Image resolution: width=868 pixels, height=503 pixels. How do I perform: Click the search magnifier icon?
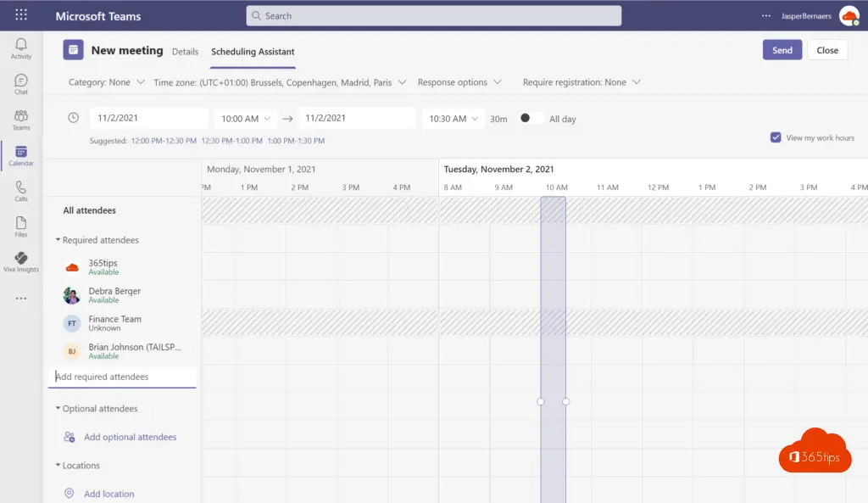256,15
